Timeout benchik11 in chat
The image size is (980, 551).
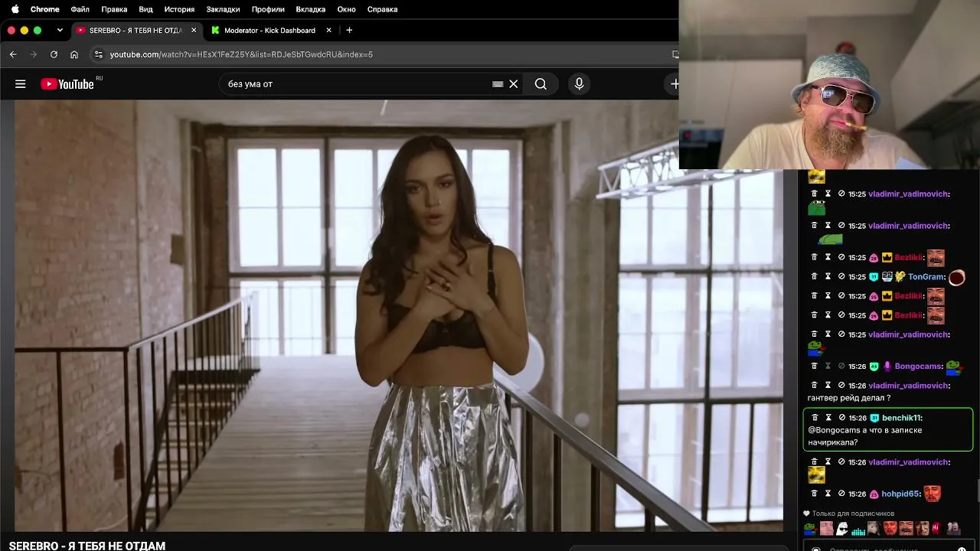pos(828,418)
